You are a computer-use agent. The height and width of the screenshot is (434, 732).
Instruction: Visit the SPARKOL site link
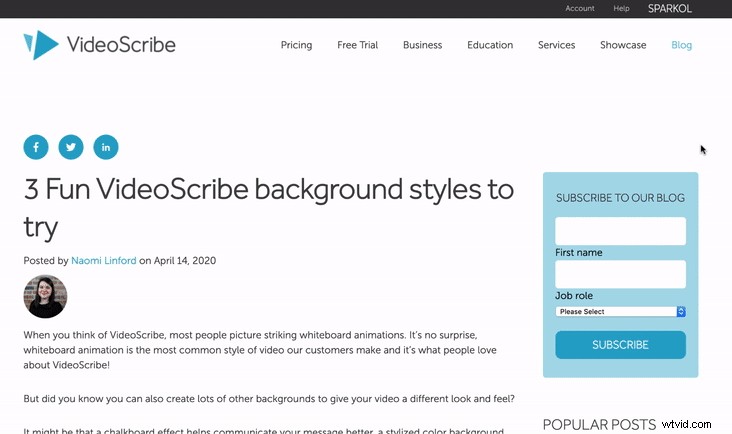[x=670, y=8]
